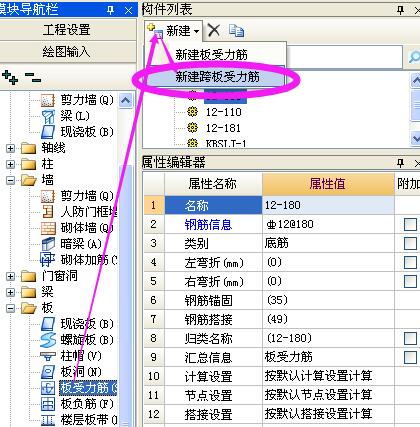The height and width of the screenshot is (427, 420).
Task: Click the 汇总信息 value 板受力筋
Action: point(328,357)
